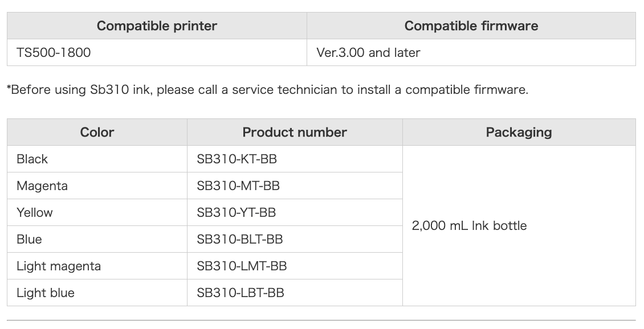Select the Yellow color cell
The height and width of the screenshot is (329, 644).
pos(35,212)
